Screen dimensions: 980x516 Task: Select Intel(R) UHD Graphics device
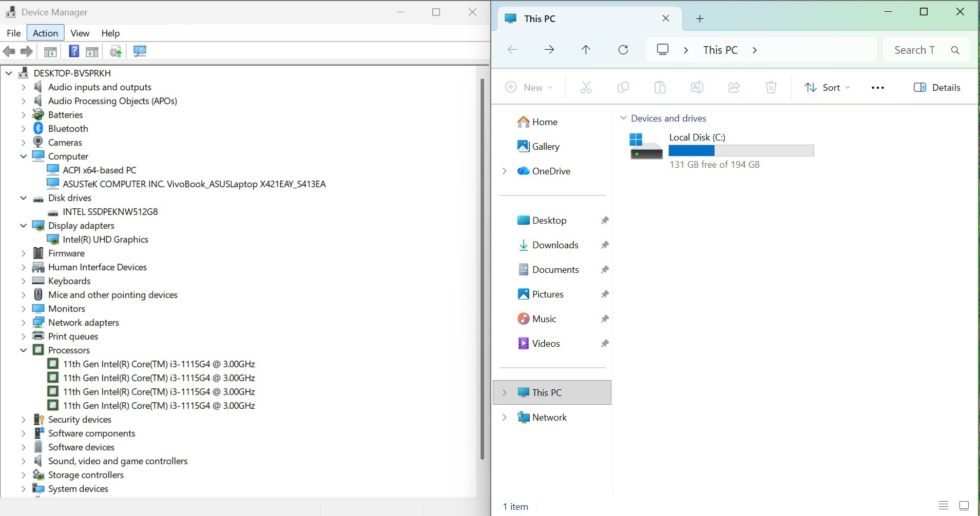pyautogui.click(x=105, y=240)
